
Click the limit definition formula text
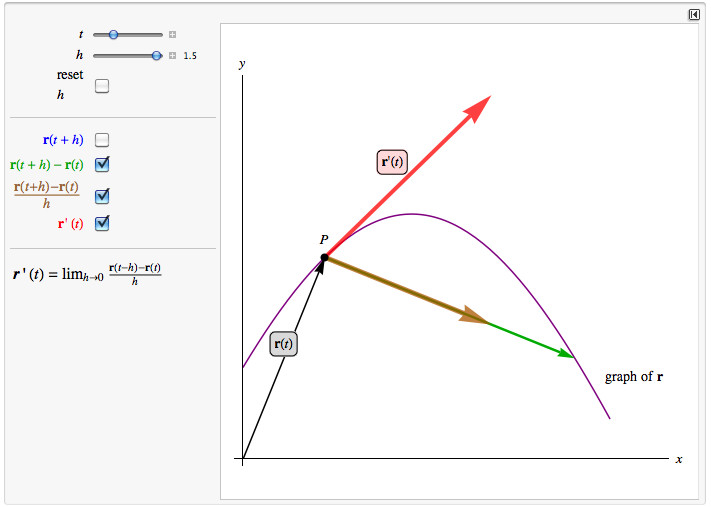click(x=87, y=274)
